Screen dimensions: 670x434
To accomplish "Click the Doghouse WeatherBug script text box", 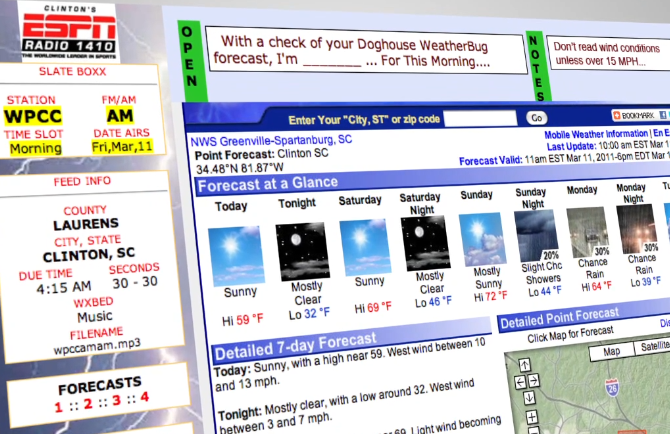I will [x=366, y=50].
